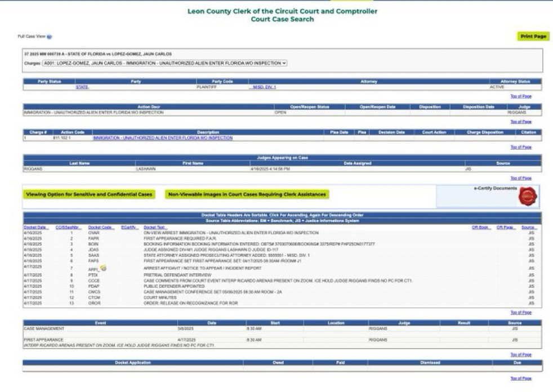Image resolution: width=553 pixels, height=392 pixels.
Task: Click Top of Page below the events table
Action: 521,355
